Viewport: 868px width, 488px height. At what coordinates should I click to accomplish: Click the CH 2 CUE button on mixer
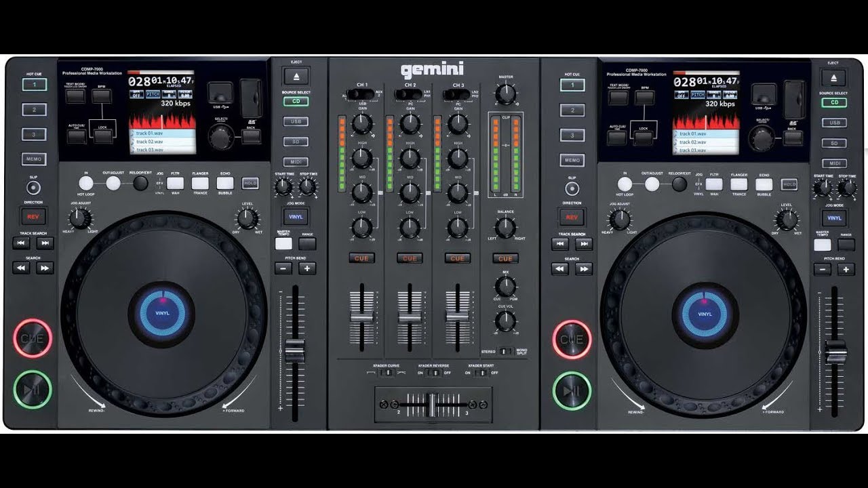click(x=410, y=258)
